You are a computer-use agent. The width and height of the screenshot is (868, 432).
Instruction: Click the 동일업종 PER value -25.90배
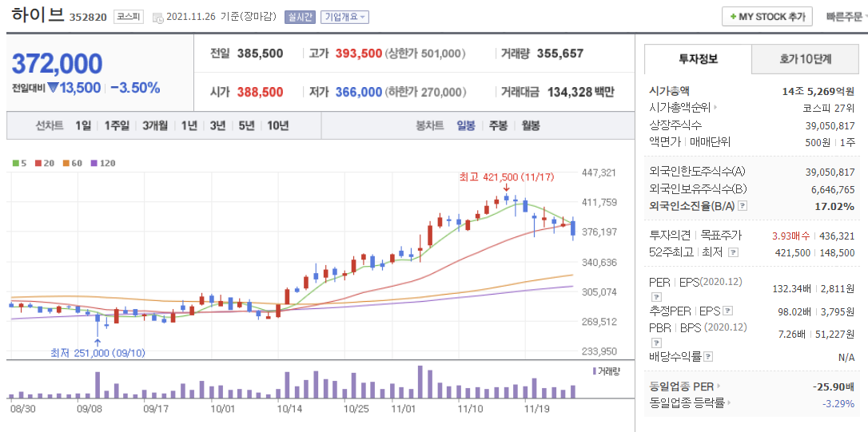click(x=834, y=386)
